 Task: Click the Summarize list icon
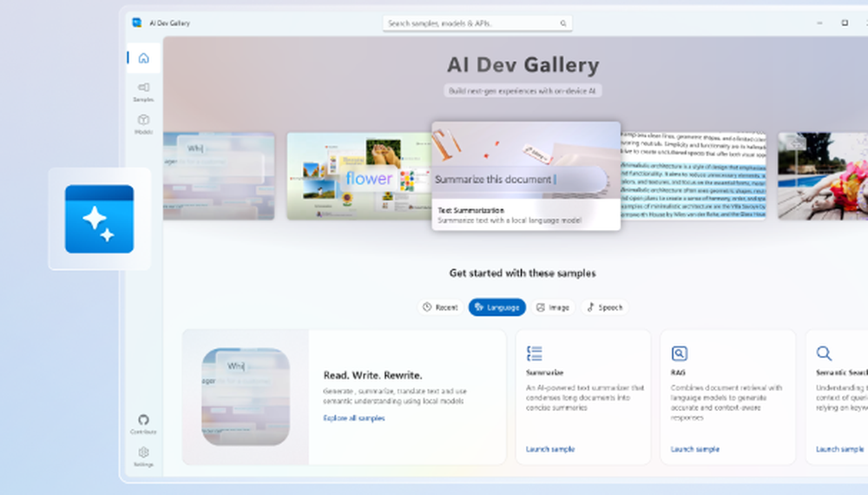534,353
